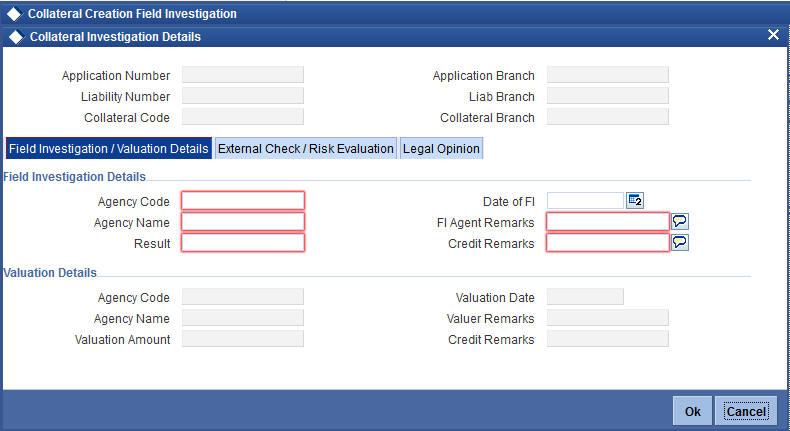Screen dimensions: 790x431
Task: Open FI Agent Remarks comment editor icon
Action: point(680,221)
